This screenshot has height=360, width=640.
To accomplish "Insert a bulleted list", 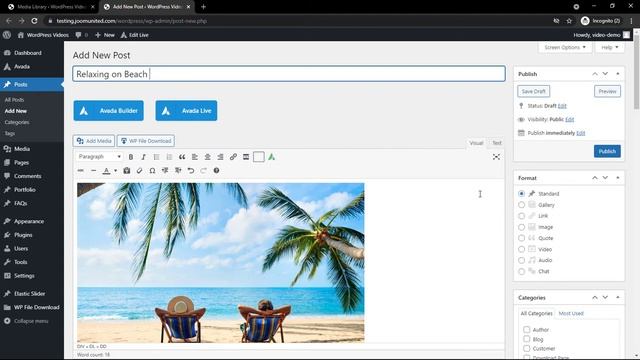I will click(x=156, y=157).
